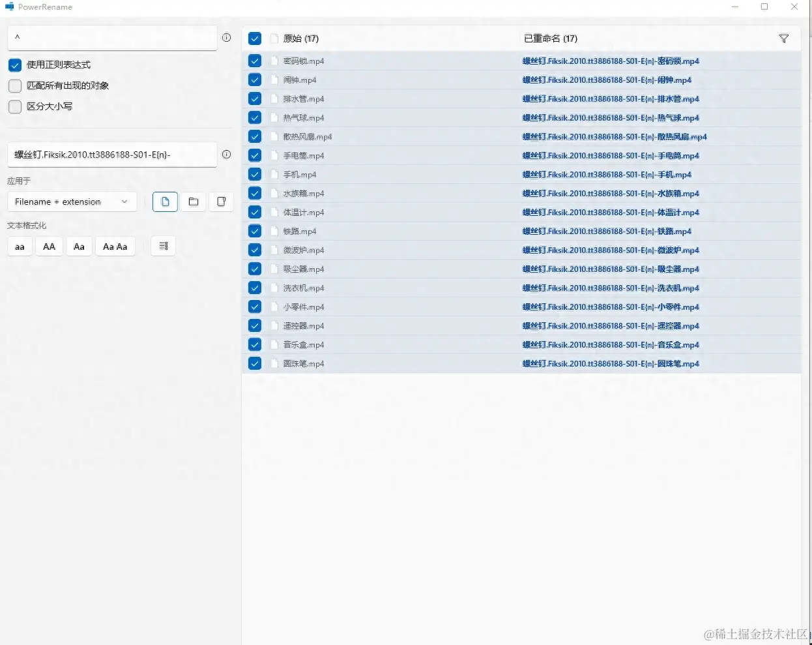Click renamed entry ending -圆珠笔.mp4
This screenshot has width=812, height=645.
pos(611,363)
